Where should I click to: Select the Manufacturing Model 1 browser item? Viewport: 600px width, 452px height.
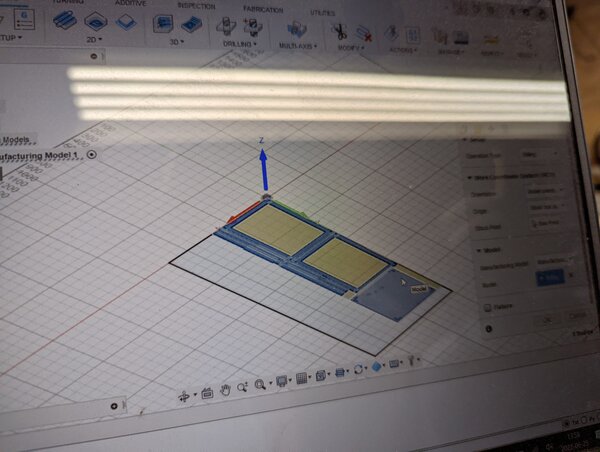[39, 156]
